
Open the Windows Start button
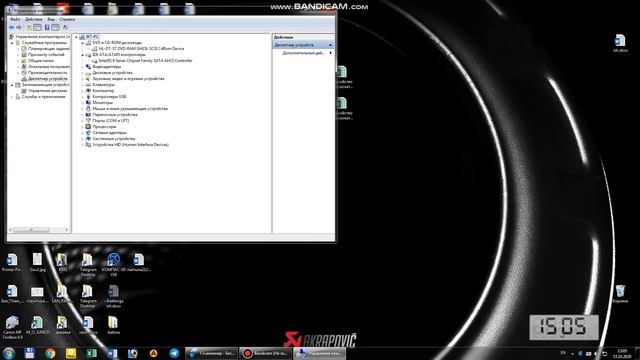click(x=9, y=353)
